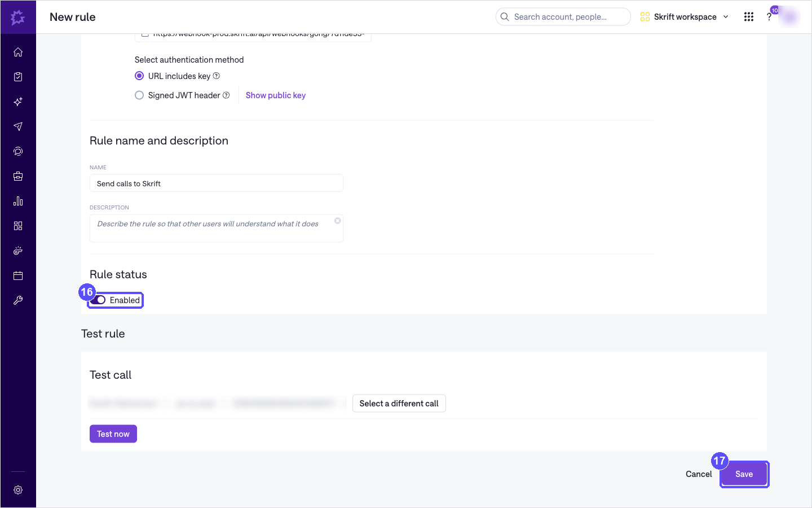Click the rule Name input field

click(217, 183)
